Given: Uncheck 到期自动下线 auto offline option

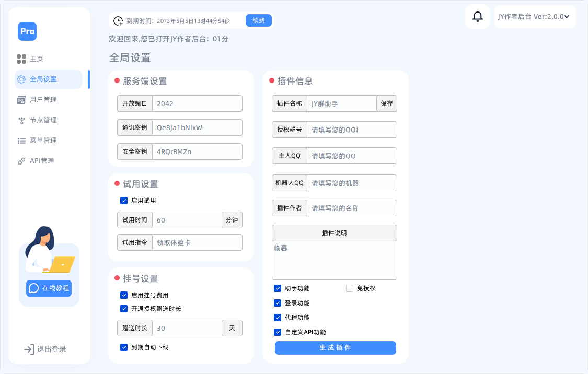Looking at the screenshot, I should point(124,347).
